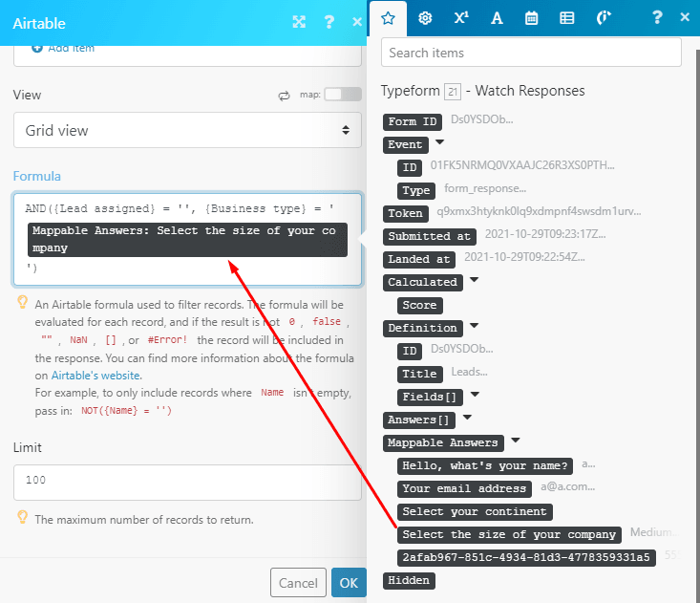Collapse the Event group arrow
Image resolution: width=700 pixels, height=603 pixels.
pyautogui.click(x=439, y=143)
